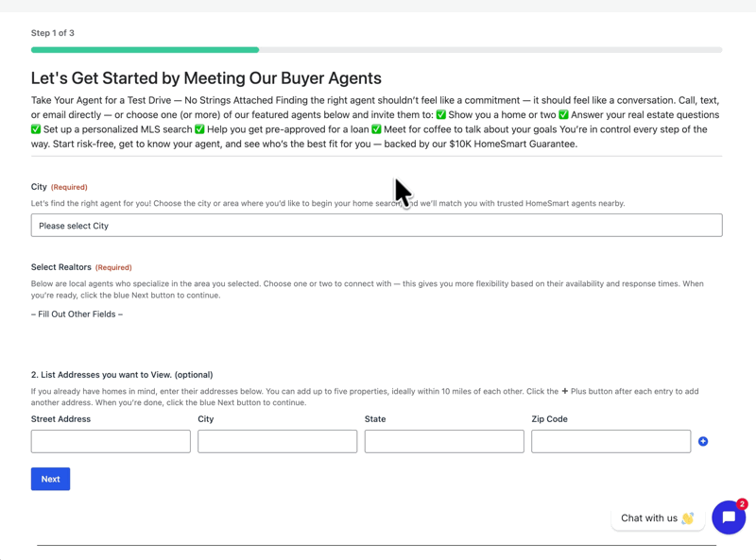Screen dimensions: 756x560
Task: Open the "Please select City" dropdown
Action: click(376, 226)
